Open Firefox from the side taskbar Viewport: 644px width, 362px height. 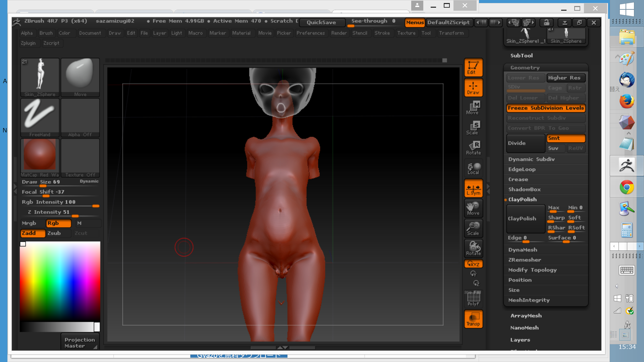pyautogui.click(x=626, y=101)
